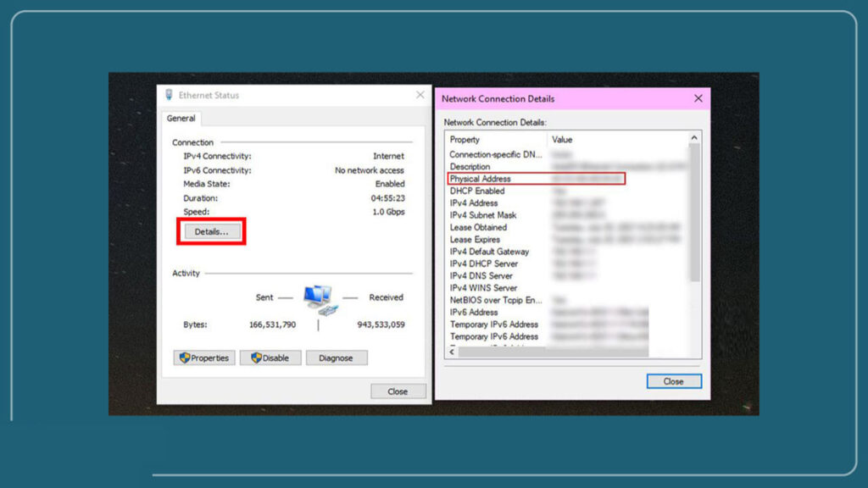Open adapter Properties
Image resolution: width=868 pixels, height=488 pixels.
(x=204, y=358)
